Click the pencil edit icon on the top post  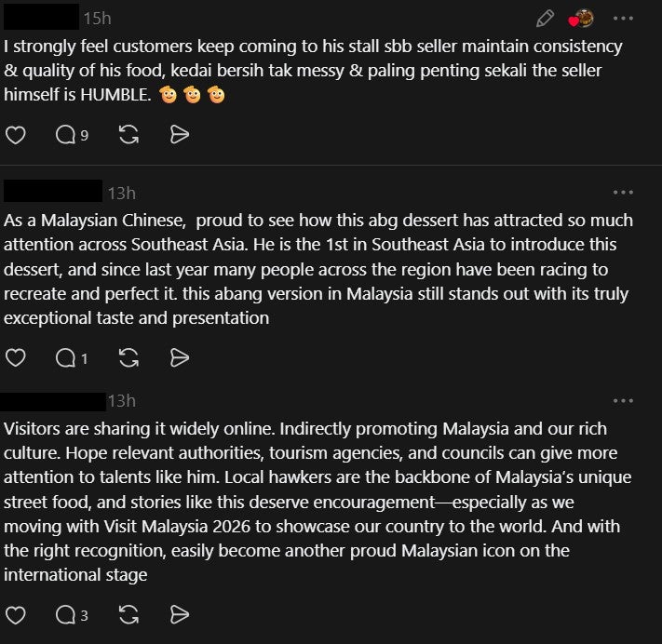point(546,18)
